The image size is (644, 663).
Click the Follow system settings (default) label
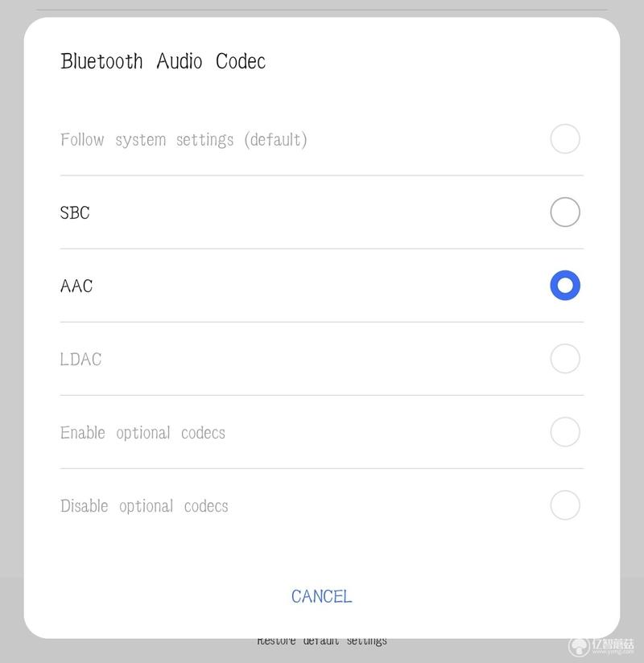click(184, 139)
